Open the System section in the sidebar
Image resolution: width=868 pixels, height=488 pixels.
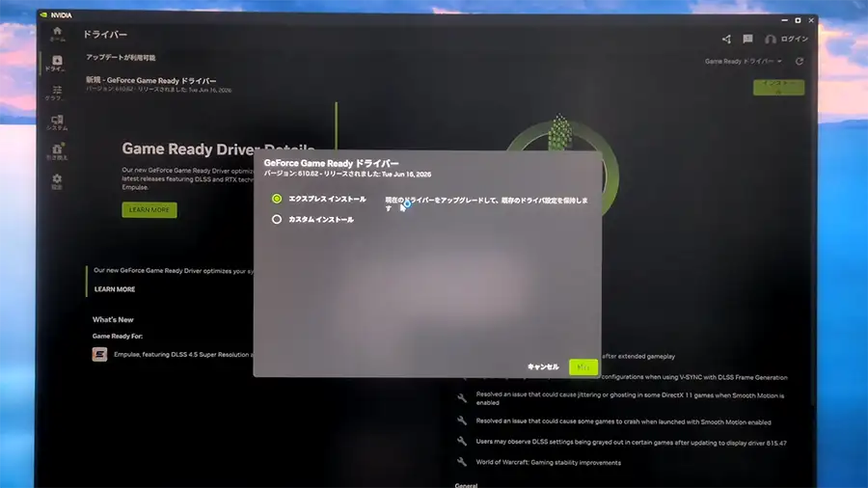click(57, 122)
